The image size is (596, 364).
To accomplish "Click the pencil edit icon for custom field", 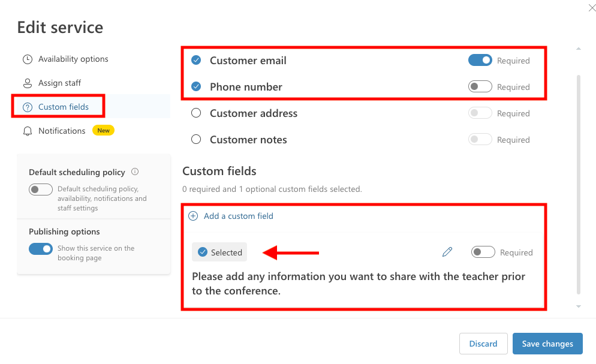I will pos(447,252).
